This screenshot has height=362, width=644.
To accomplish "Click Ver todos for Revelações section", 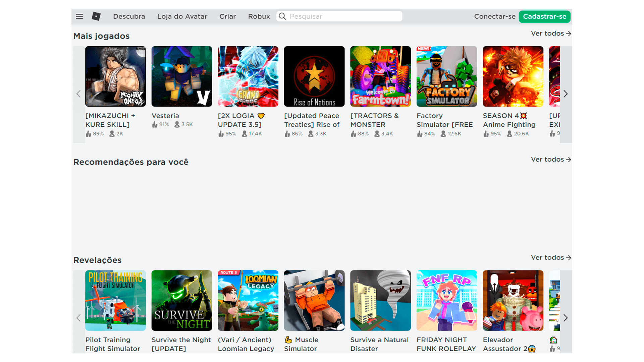I will pos(551,258).
